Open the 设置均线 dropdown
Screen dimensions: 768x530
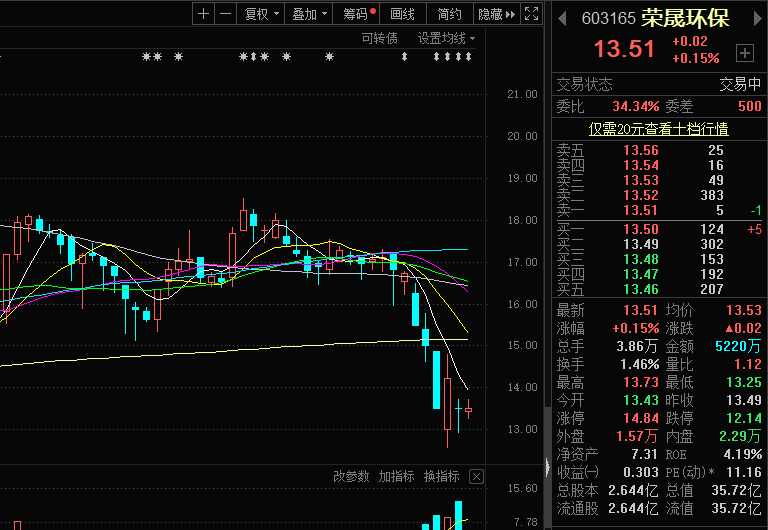click(446, 38)
